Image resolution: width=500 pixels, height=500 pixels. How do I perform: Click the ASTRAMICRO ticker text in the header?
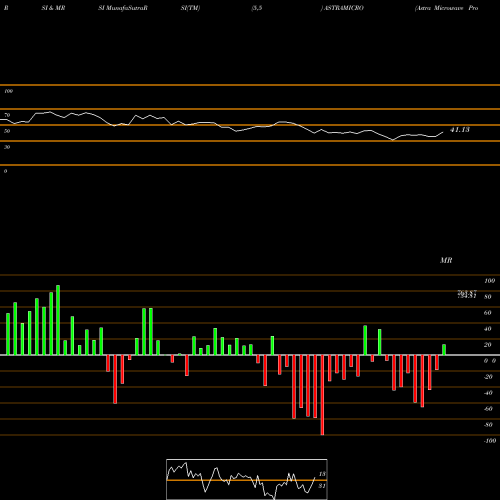click(344, 8)
